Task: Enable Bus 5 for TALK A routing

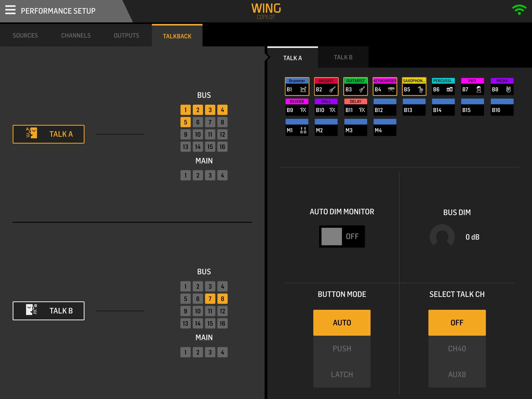Action: [186, 122]
